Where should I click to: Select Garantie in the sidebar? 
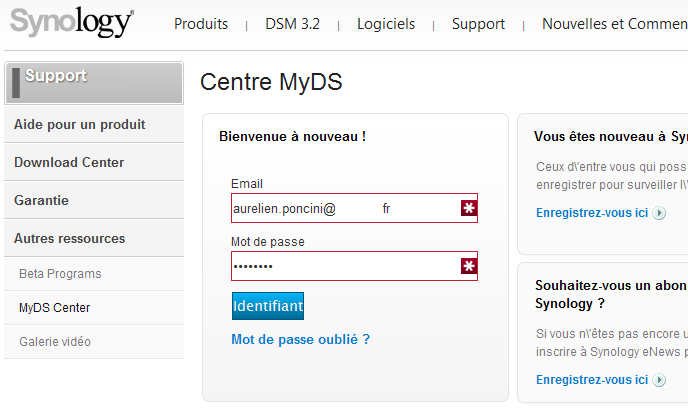click(x=42, y=200)
